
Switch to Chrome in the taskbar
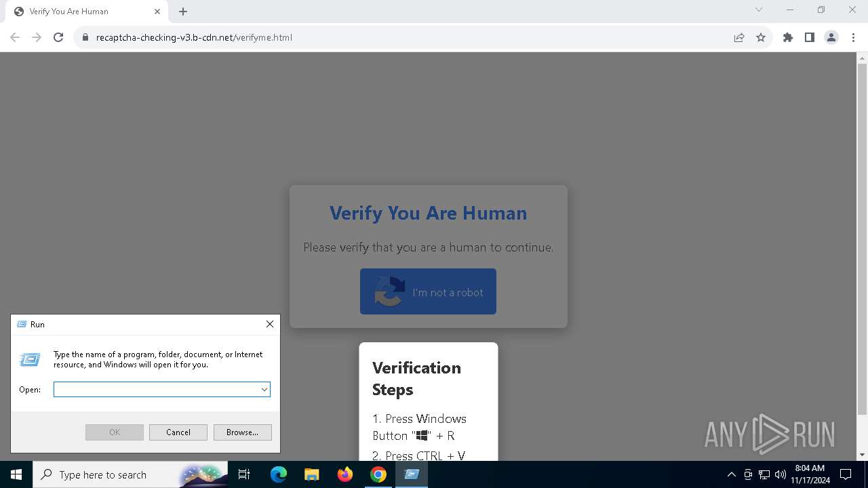[x=378, y=474]
